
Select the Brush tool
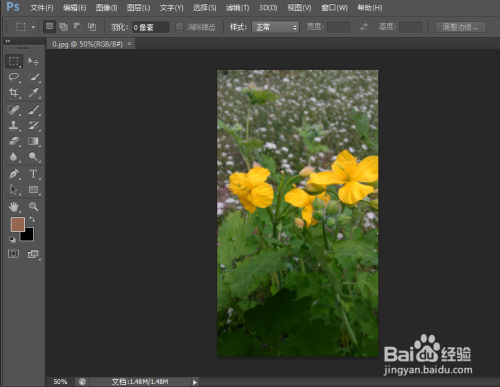(x=33, y=110)
